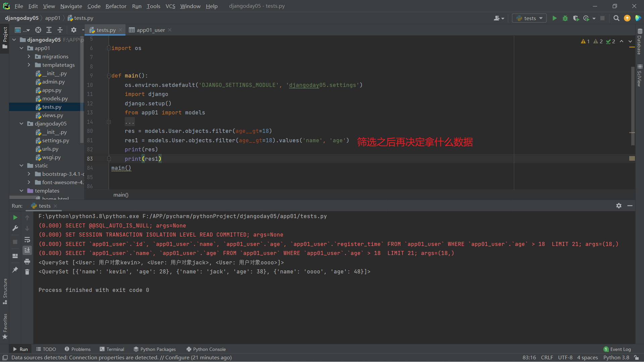Toggle the SciView tool window
This screenshot has width=644, height=362.
pos(640,75)
